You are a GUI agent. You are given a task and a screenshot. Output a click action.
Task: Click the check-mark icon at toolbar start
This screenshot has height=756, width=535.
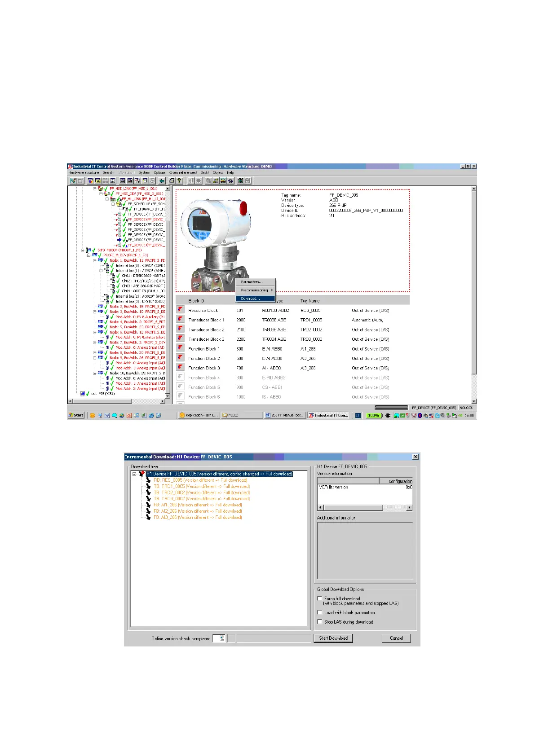(73, 181)
